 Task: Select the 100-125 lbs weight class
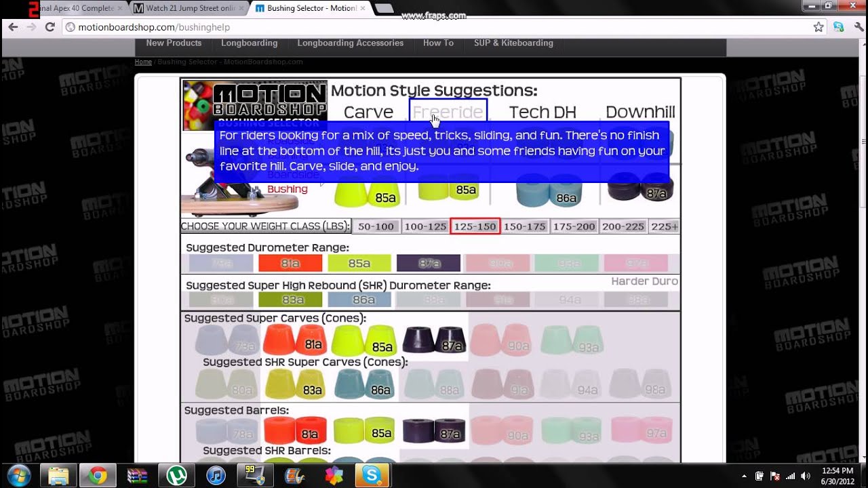pos(425,226)
